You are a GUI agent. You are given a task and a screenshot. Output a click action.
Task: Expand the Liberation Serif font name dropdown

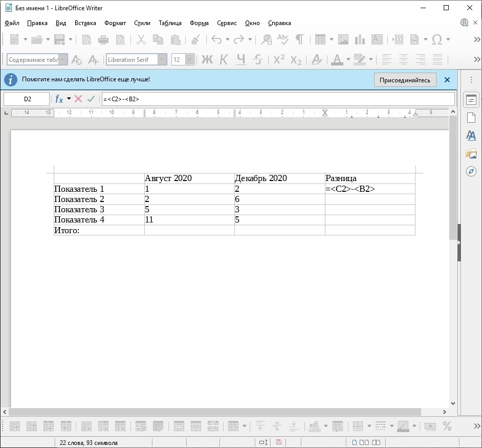point(162,60)
